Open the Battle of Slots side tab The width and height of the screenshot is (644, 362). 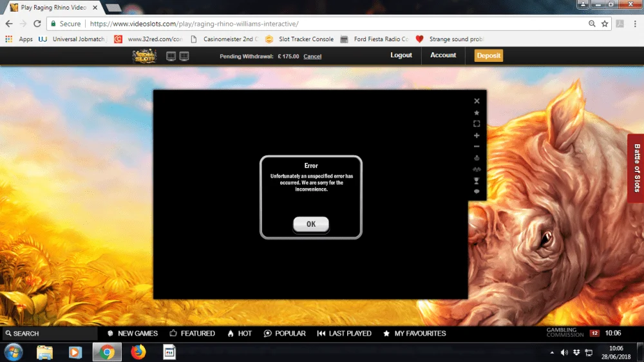636,168
